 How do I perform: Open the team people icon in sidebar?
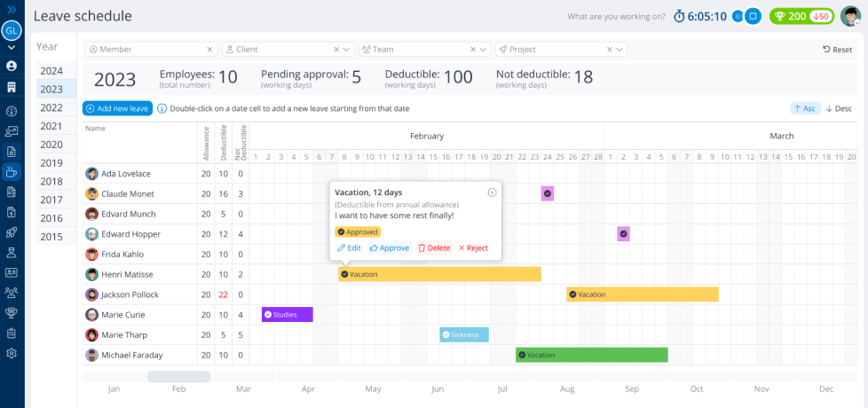pyautogui.click(x=12, y=292)
